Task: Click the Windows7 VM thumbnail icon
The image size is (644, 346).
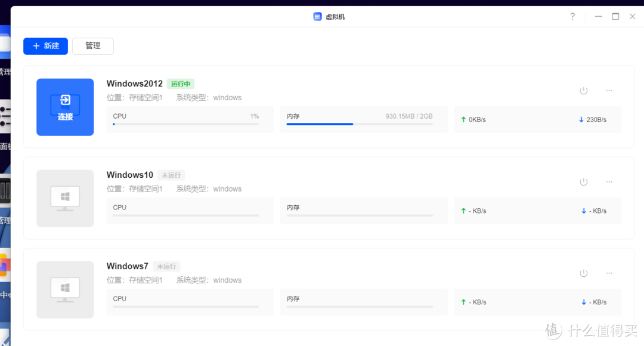Action: (x=65, y=289)
